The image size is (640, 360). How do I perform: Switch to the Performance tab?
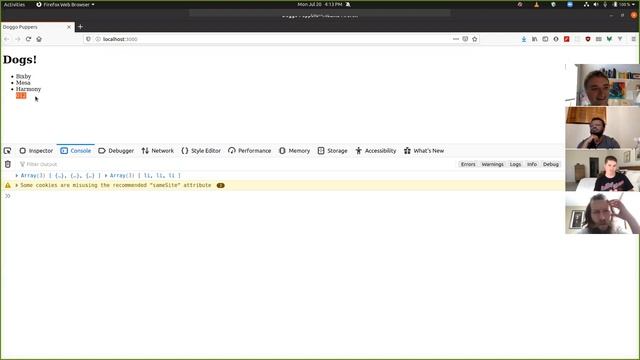(249, 151)
